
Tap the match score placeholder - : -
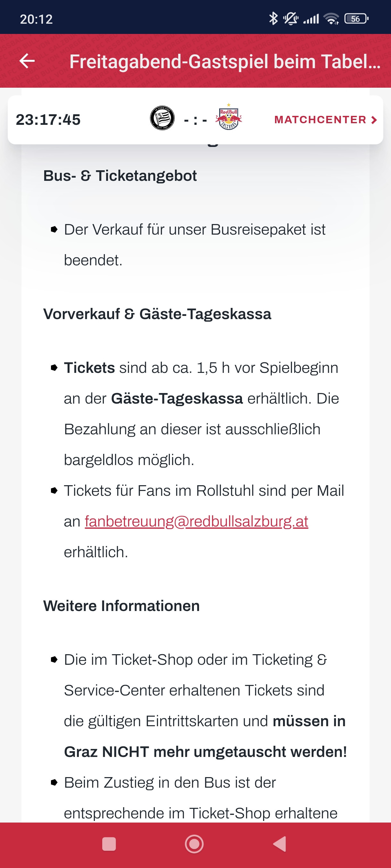tap(195, 120)
